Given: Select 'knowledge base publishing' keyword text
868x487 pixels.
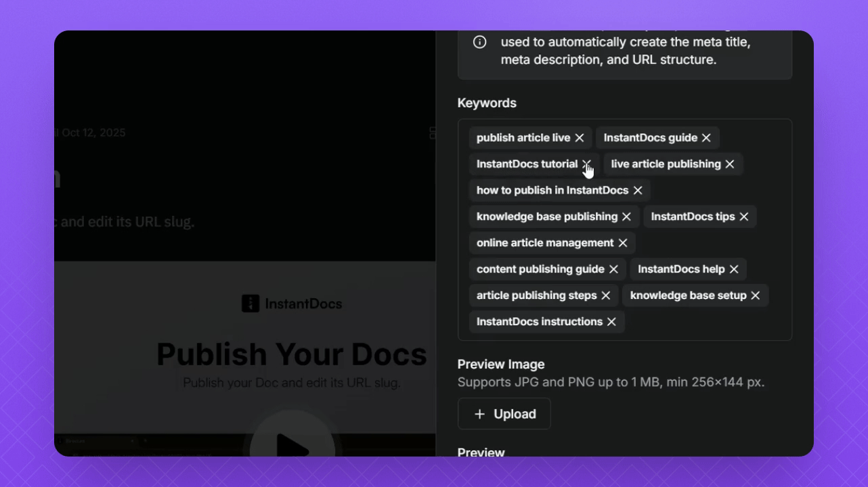Looking at the screenshot, I should (547, 217).
